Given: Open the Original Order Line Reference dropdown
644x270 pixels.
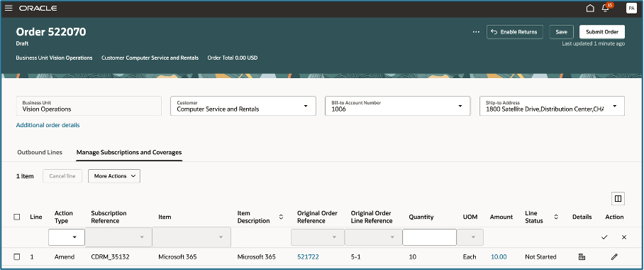Looking at the screenshot, I should coord(373,237).
